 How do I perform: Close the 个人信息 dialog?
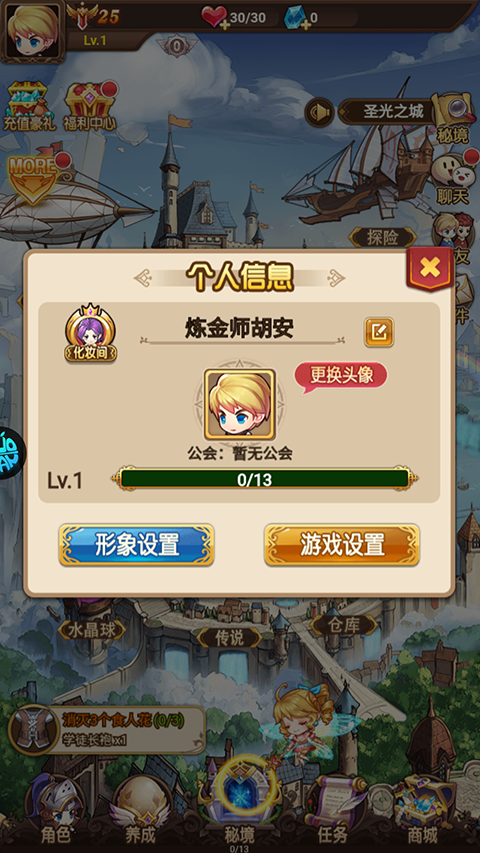click(x=430, y=267)
